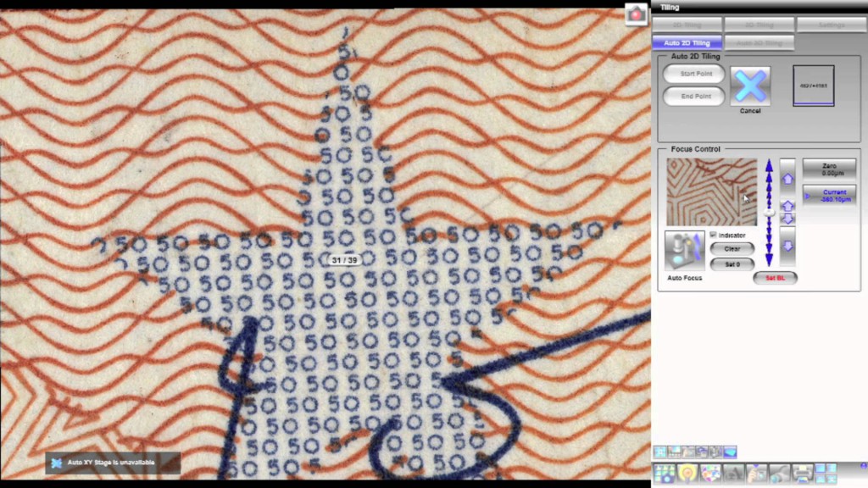The height and width of the screenshot is (488, 868).
Task: Switch to the Auto 2D Tiling tab
Action: 687,42
